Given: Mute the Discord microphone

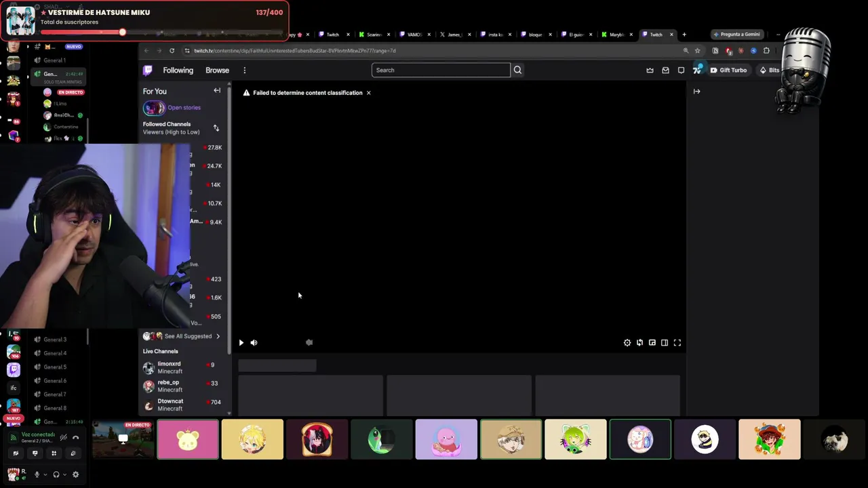Looking at the screenshot, I should tap(37, 474).
